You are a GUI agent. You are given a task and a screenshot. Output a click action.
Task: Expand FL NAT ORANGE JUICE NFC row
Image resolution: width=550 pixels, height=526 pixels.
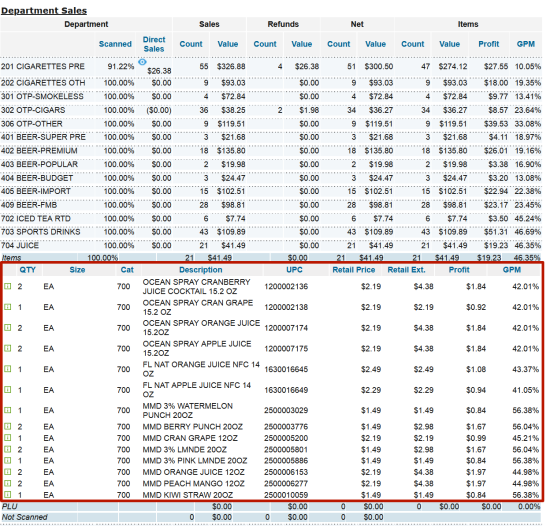point(8,369)
